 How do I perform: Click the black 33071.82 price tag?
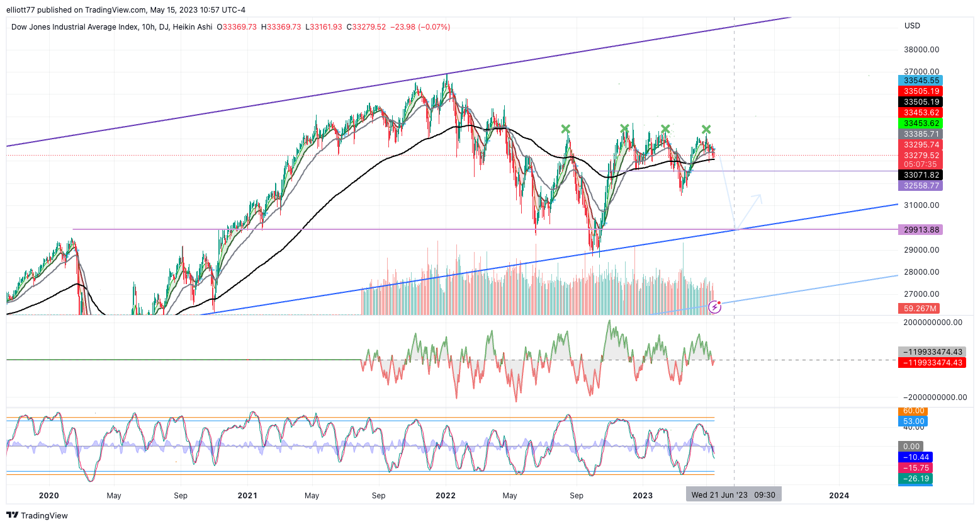(x=920, y=175)
